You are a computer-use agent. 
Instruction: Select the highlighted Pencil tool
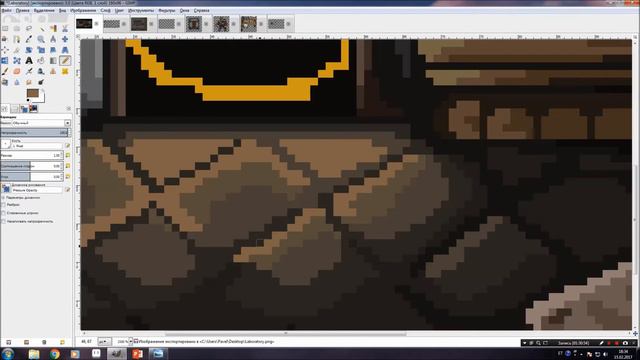65,60
